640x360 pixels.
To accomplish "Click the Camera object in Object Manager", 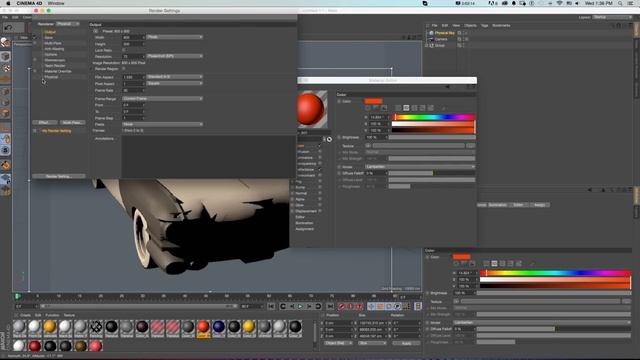I will [x=441, y=39].
